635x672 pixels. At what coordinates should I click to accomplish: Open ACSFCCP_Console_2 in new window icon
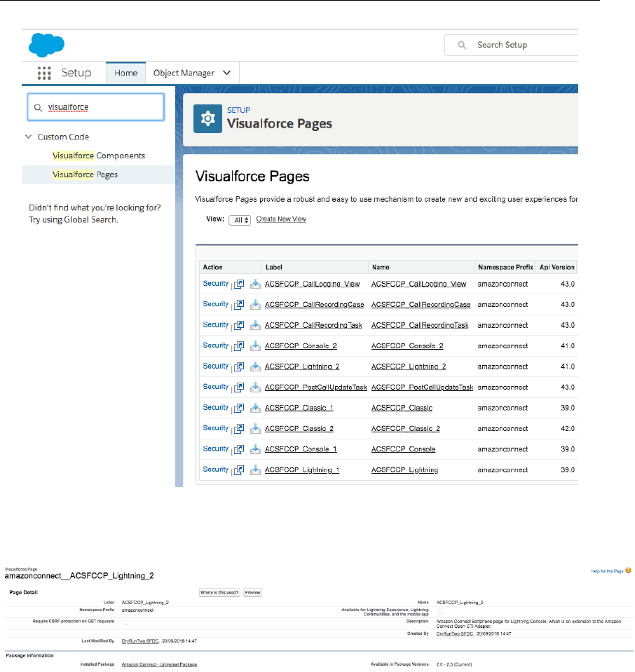(239, 346)
